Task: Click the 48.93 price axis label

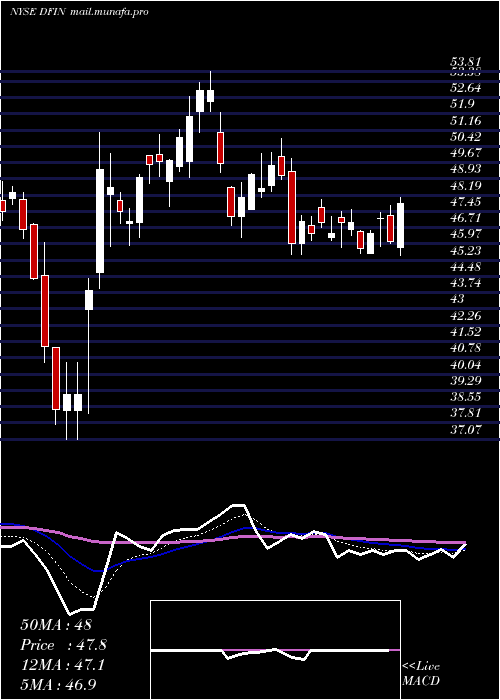Action: 466,169
